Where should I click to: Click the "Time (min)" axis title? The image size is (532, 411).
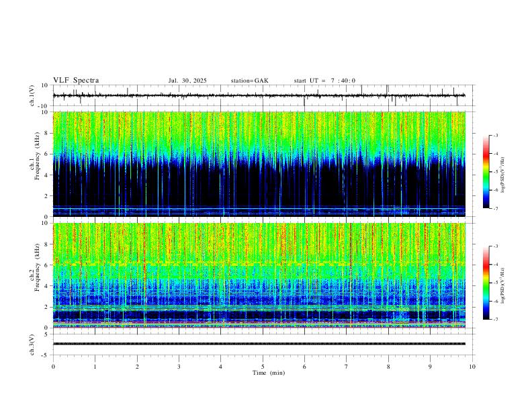tap(269, 373)
